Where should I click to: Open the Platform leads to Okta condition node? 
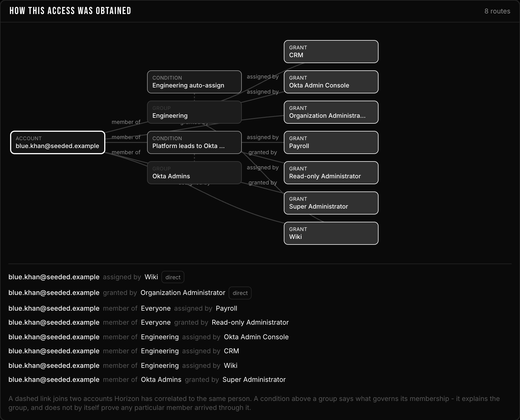click(194, 142)
